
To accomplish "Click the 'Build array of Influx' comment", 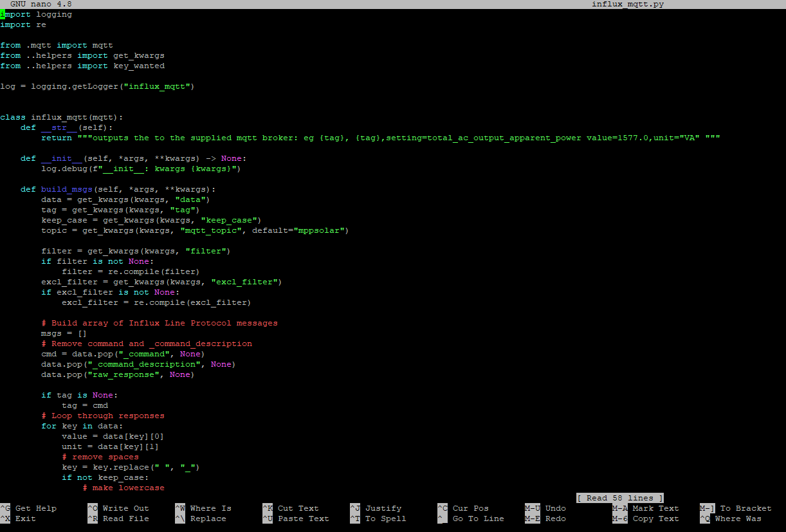I will point(160,323).
